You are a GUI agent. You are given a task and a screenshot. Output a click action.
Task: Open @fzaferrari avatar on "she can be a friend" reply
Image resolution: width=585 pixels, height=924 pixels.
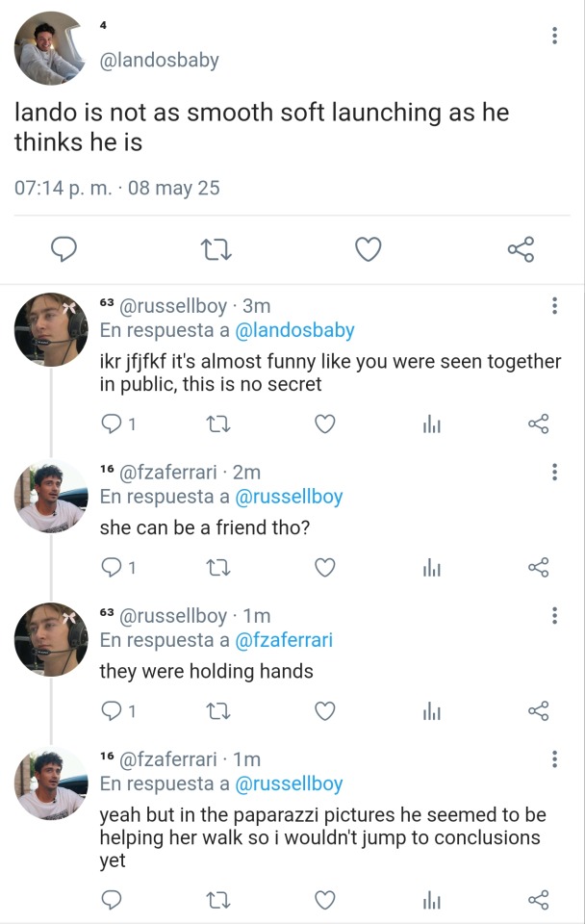tap(50, 498)
